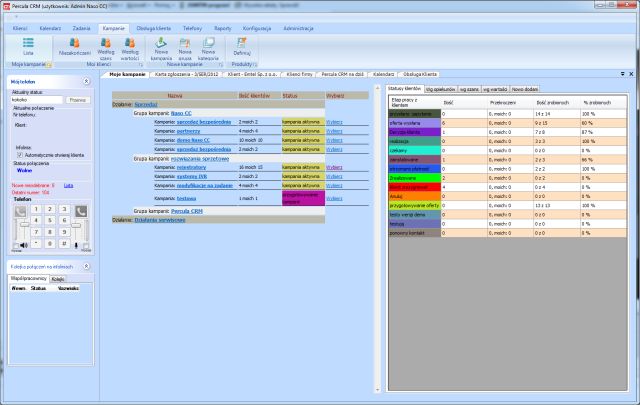Switch to Karta zgłoszenia document tab
Image resolution: width=640 pixels, height=405 pixels.
point(187,74)
